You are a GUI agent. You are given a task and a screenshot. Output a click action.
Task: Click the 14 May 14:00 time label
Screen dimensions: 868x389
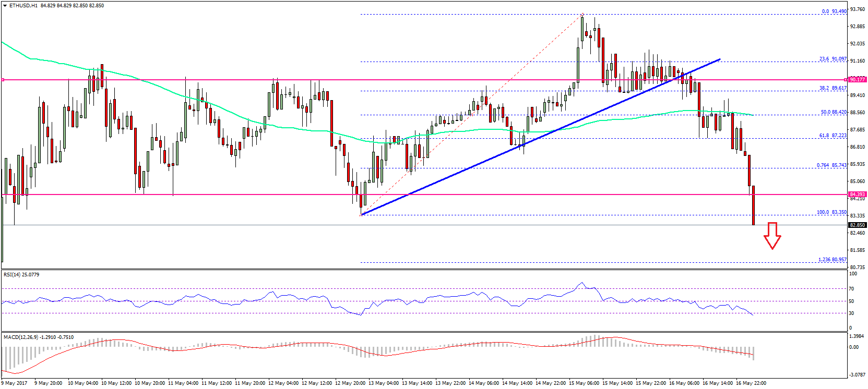(x=517, y=383)
